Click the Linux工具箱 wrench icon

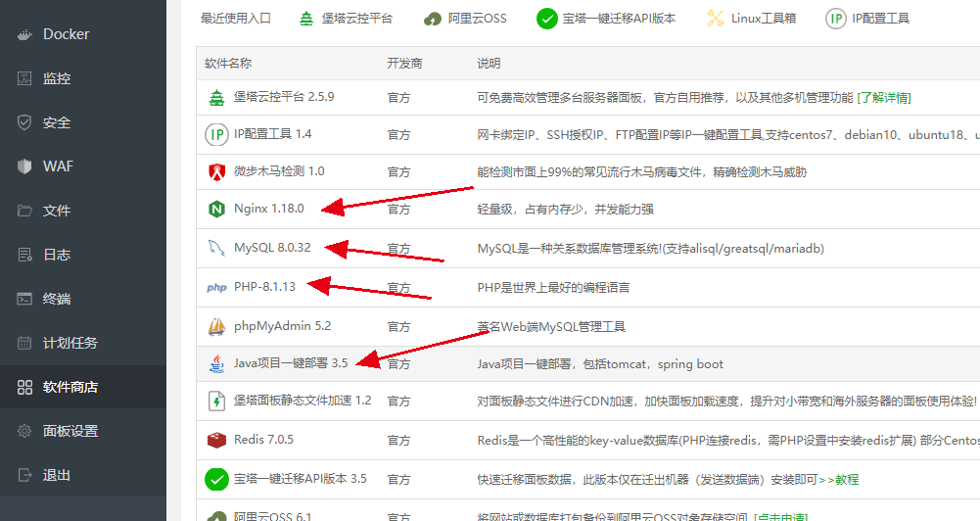click(x=715, y=19)
